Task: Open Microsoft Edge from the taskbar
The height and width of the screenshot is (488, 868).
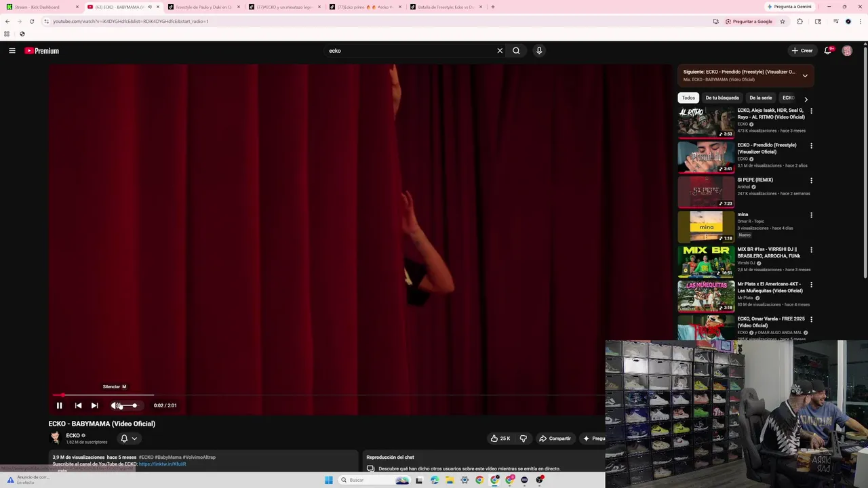Action: (x=435, y=480)
